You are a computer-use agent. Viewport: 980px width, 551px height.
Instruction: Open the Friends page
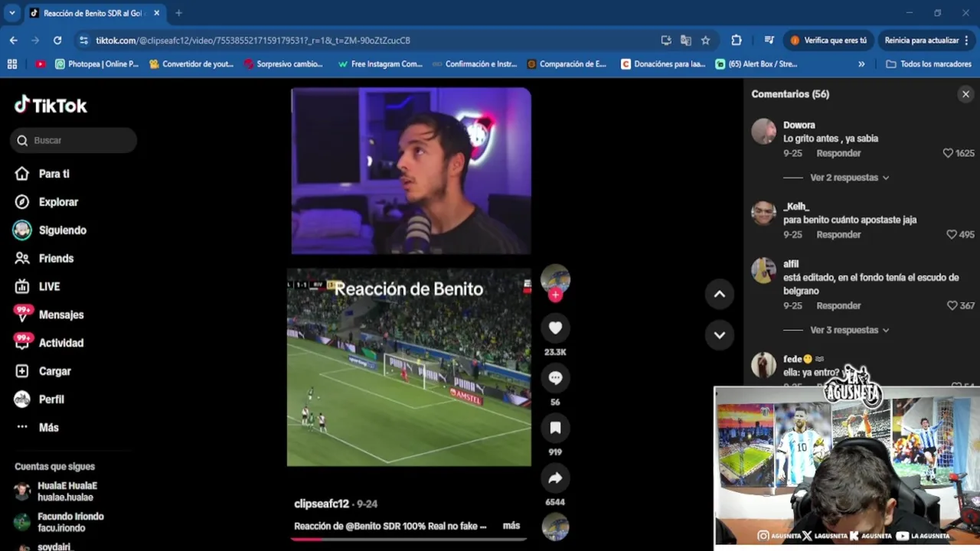pos(45,259)
